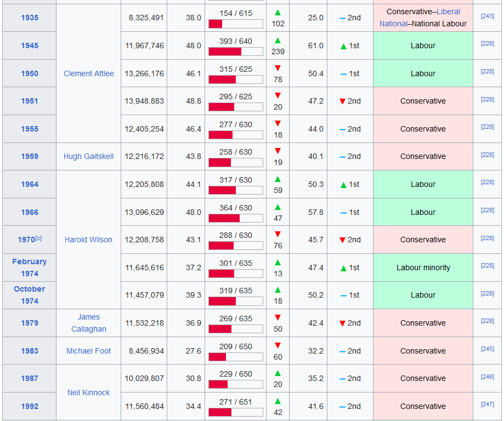The width and height of the screenshot is (504, 421).
Task: Open footnote [c] beside 1970
Action: [x=38, y=238]
